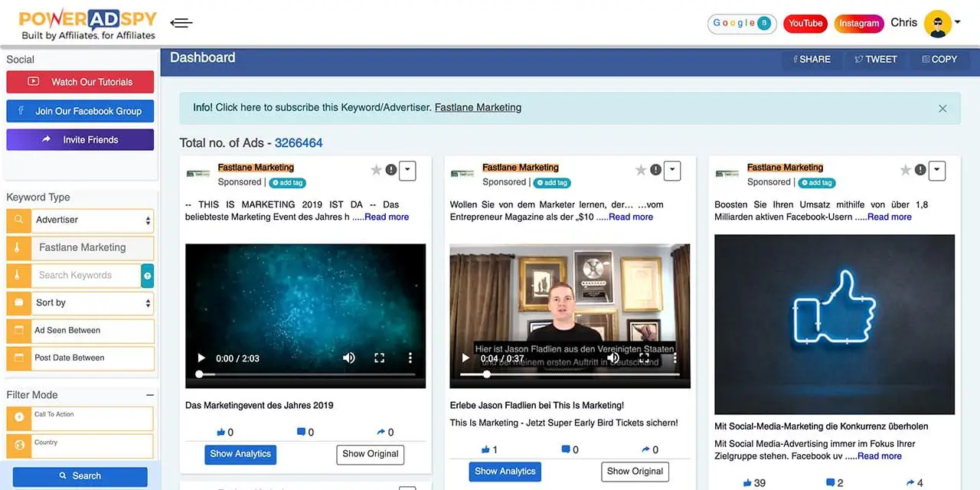The height and width of the screenshot is (490, 980).
Task: Click the sidebar Search button
Action: point(80,476)
